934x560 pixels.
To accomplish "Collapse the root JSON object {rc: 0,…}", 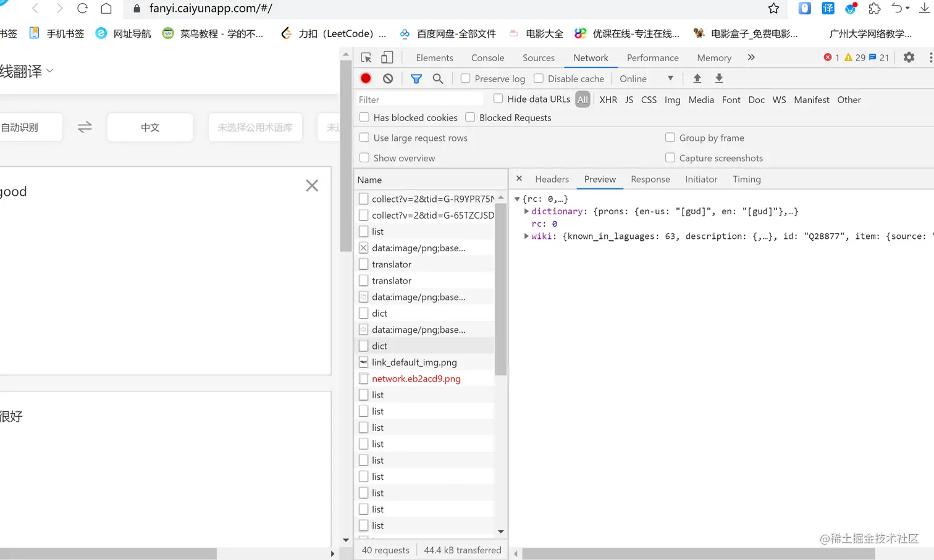I will (517, 199).
